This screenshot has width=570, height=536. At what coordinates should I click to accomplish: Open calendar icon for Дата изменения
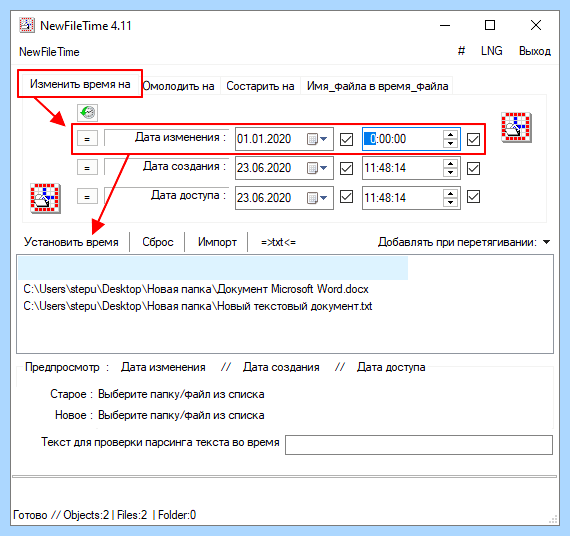pyautogui.click(x=312, y=139)
